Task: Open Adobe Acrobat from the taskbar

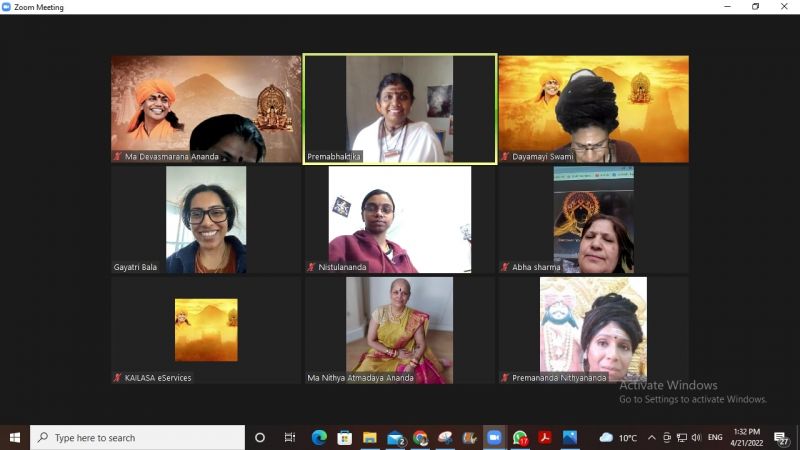Action: tap(545, 438)
